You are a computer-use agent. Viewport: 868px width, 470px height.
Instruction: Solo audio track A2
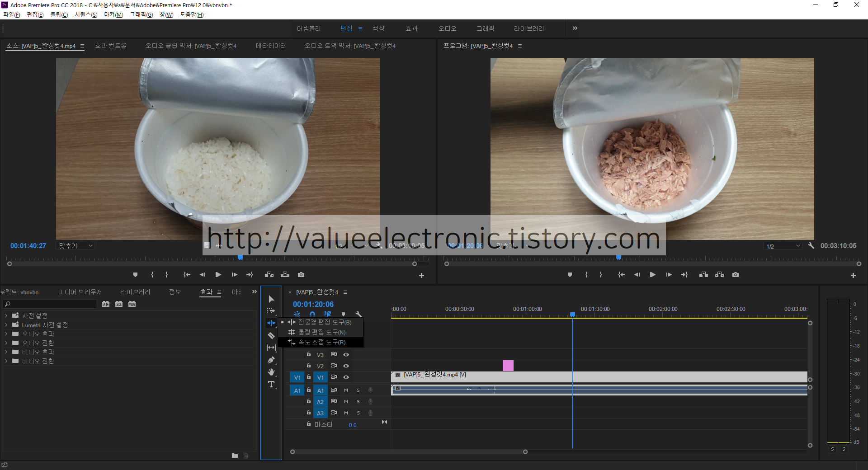358,401
